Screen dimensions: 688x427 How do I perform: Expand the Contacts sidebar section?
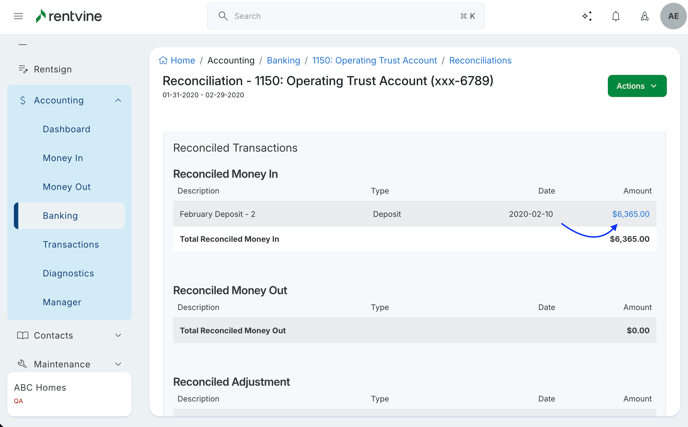click(118, 335)
